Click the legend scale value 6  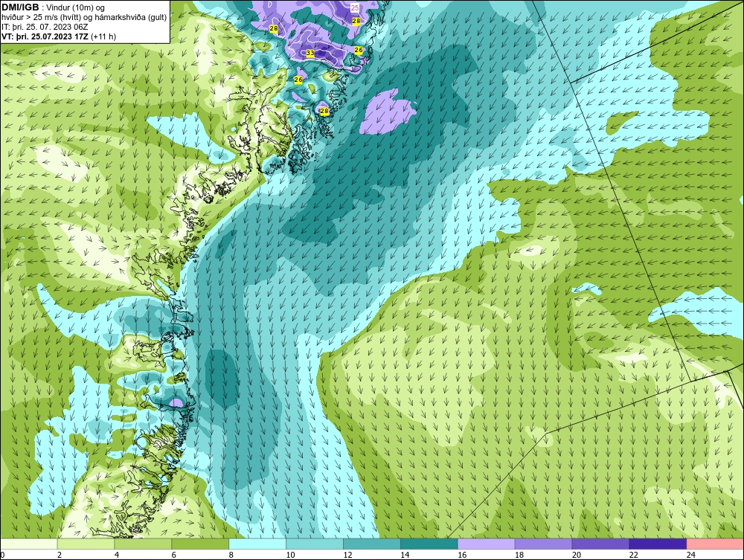pyautogui.click(x=173, y=555)
